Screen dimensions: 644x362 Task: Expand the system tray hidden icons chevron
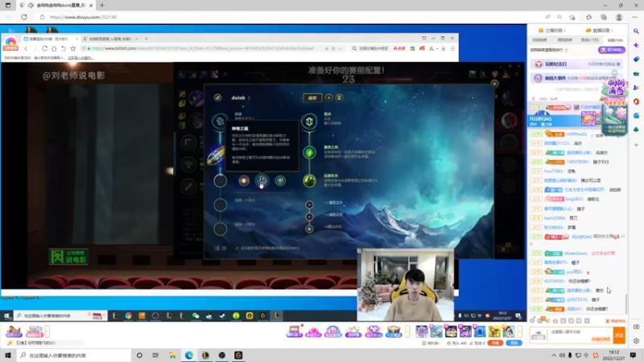point(554,356)
